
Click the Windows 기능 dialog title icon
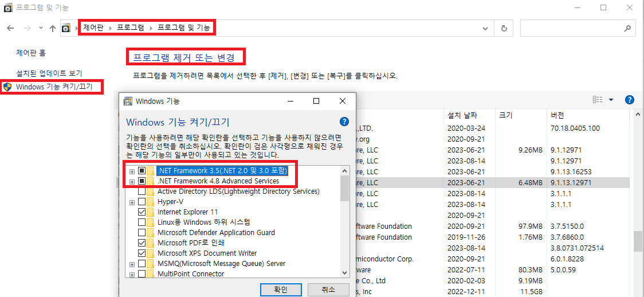(x=128, y=101)
